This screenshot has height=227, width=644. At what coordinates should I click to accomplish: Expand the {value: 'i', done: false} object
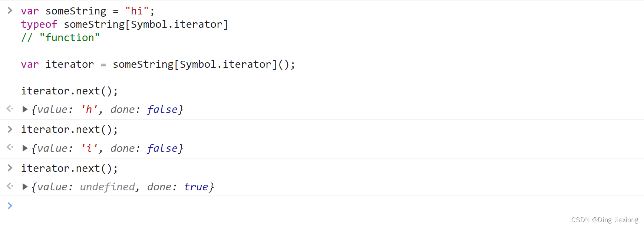(25, 148)
